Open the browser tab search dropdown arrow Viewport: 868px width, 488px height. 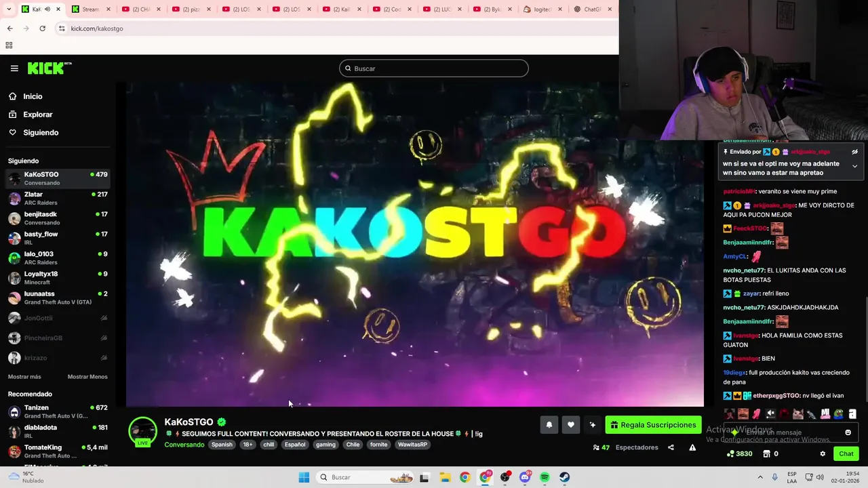[9, 9]
